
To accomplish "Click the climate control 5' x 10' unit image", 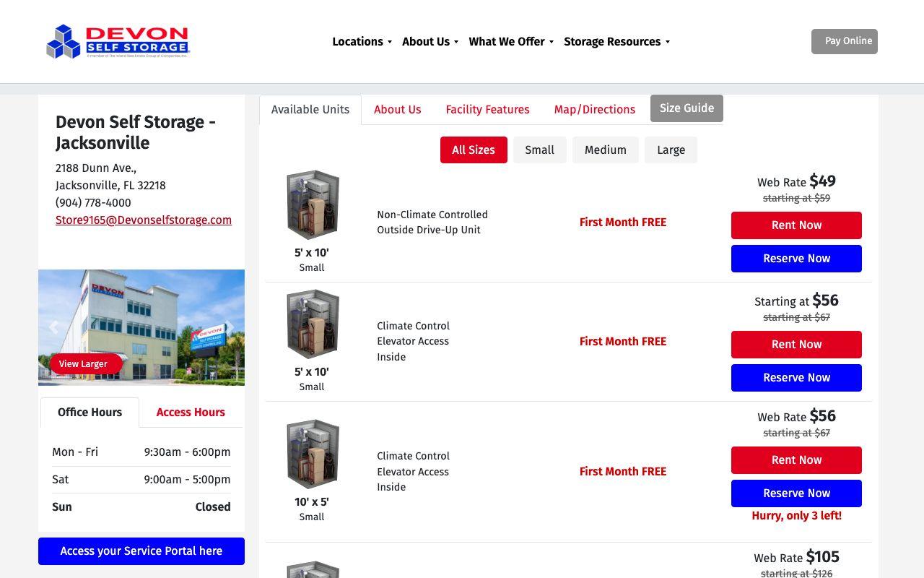I will (313, 324).
